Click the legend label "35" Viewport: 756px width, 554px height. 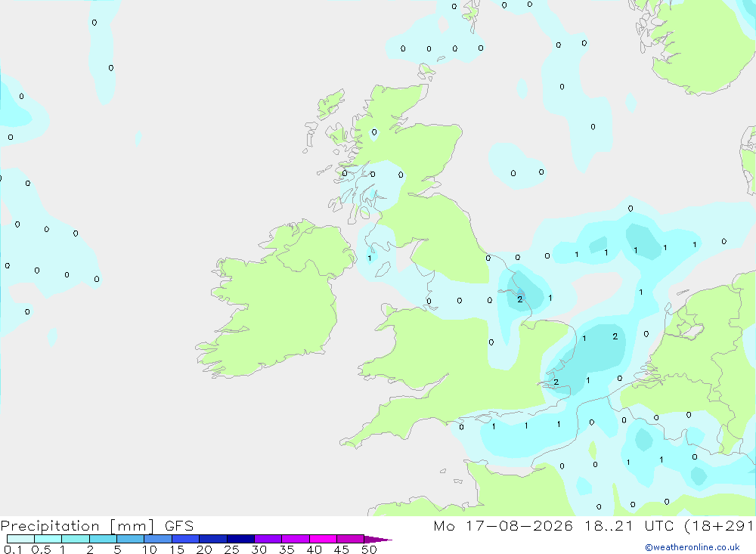coord(287,549)
